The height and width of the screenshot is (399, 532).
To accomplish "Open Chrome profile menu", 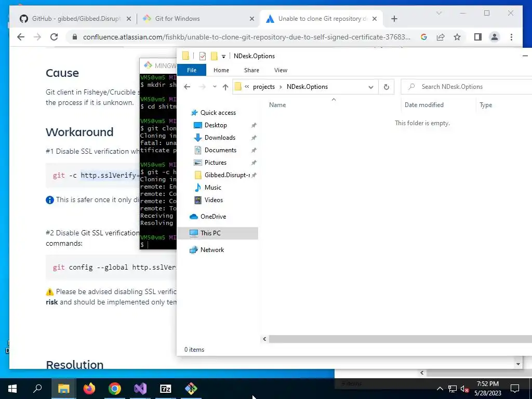I will coord(495,37).
